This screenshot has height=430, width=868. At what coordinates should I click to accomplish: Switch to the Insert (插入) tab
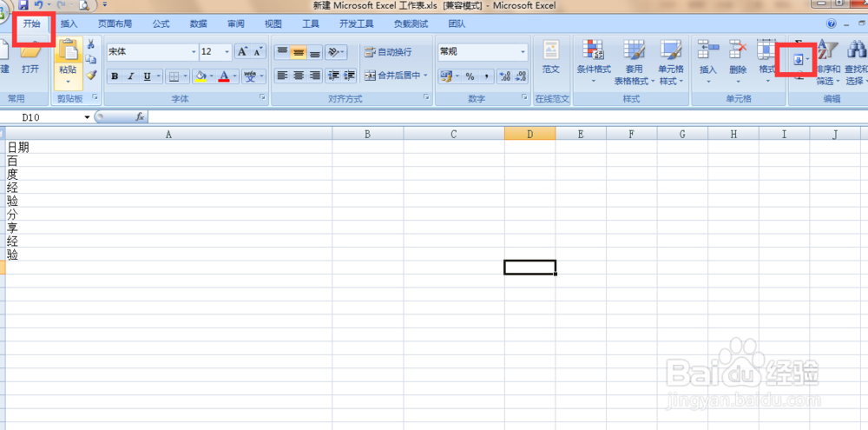(69, 23)
